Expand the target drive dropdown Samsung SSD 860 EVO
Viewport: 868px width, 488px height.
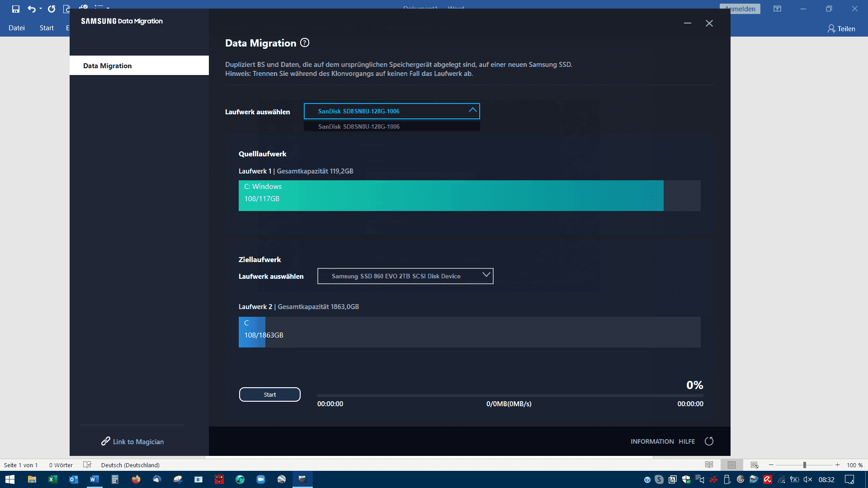click(405, 276)
